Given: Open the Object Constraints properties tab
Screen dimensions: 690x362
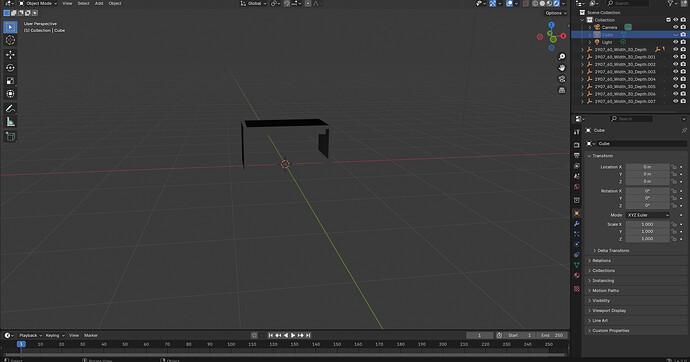Looking at the screenshot, I should tap(576, 255).
